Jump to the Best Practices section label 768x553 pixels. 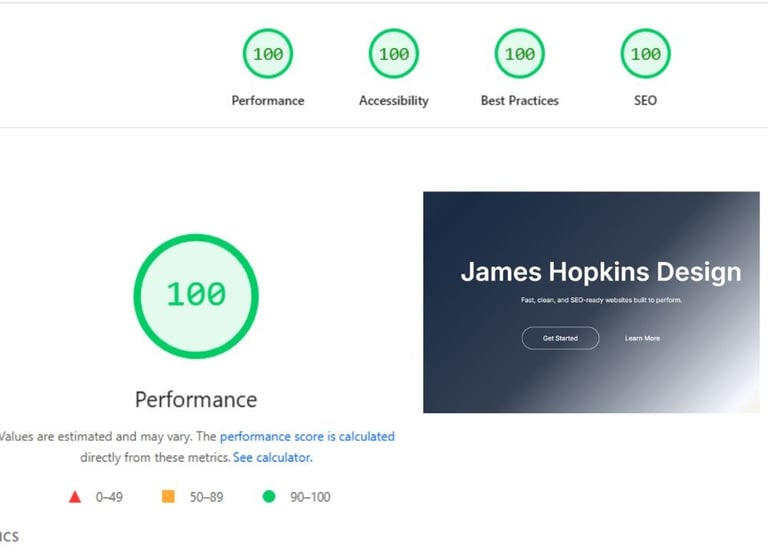click(x=520, y=100)
